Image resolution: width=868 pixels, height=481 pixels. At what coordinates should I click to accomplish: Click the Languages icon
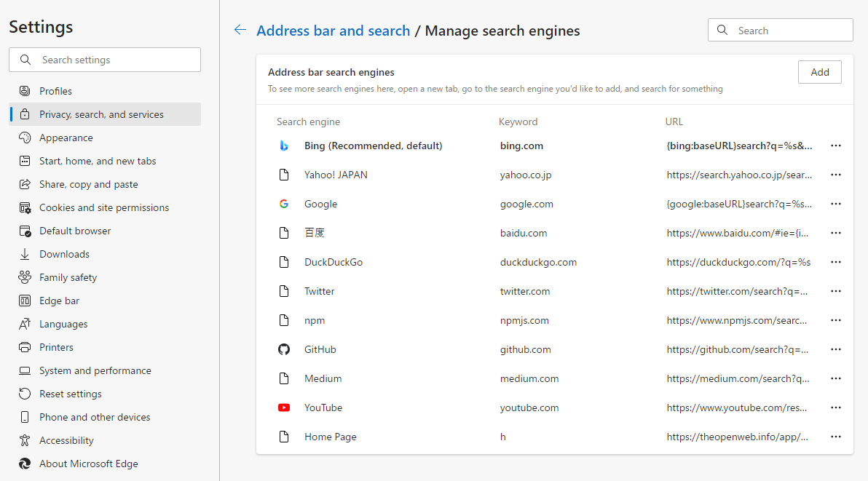pyautogui.click(x=25, y=323)
